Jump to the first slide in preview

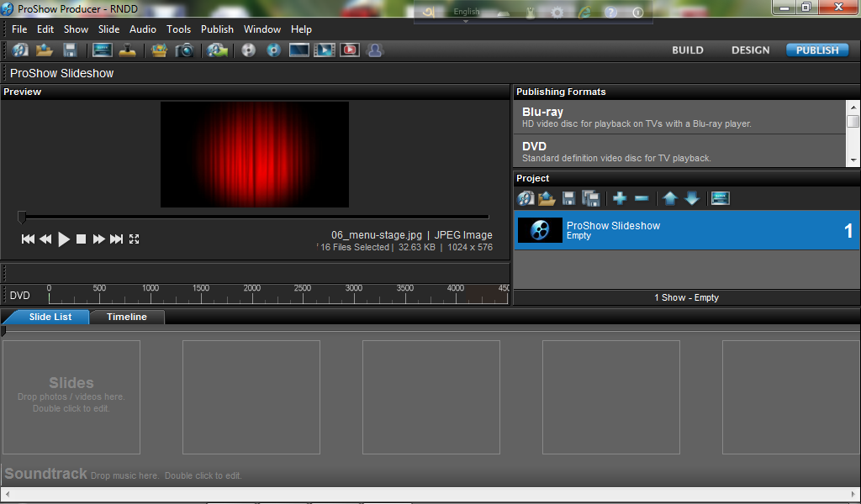(28, 239)
